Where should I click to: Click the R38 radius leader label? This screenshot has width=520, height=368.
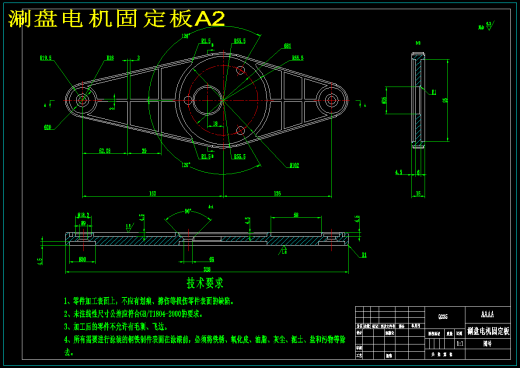[110, 58]
